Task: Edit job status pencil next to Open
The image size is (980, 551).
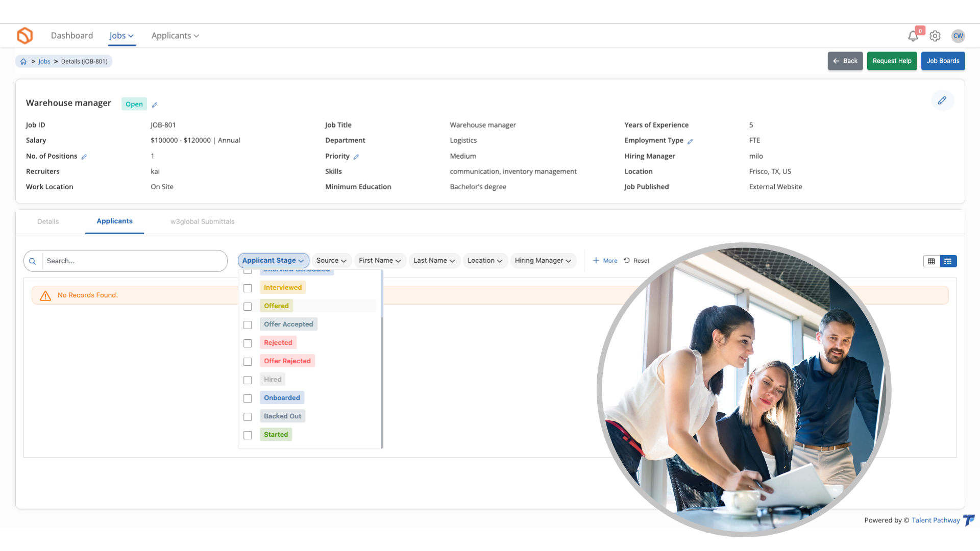Action: click(x=155, y=105)
